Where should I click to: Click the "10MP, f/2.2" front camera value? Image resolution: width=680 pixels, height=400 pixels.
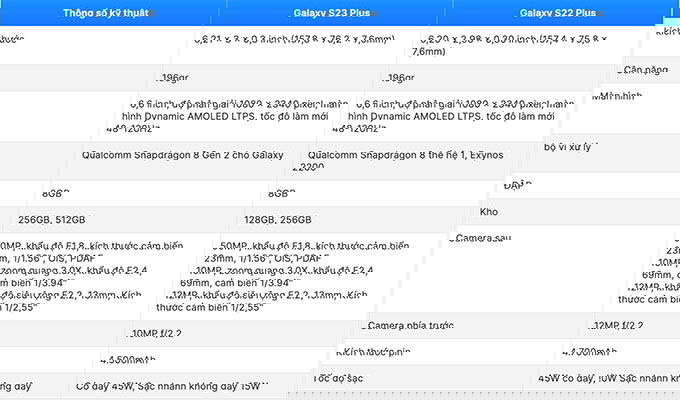point(157,333)
